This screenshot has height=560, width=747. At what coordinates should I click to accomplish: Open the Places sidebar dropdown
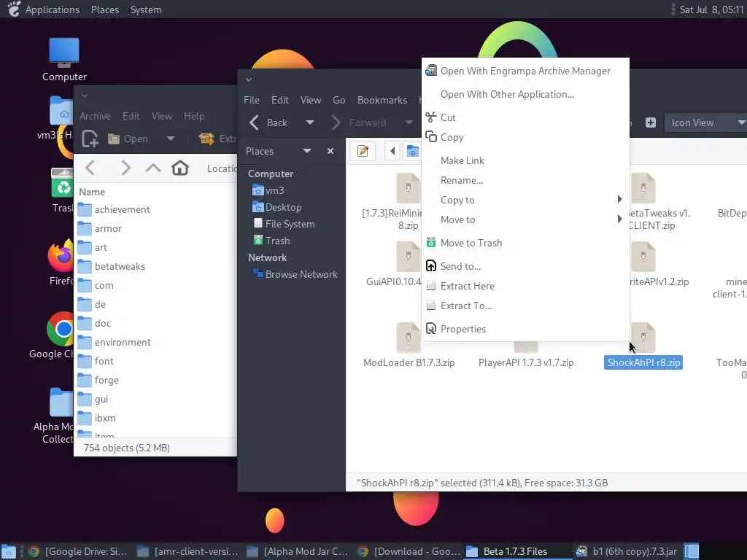coord(307,151)
